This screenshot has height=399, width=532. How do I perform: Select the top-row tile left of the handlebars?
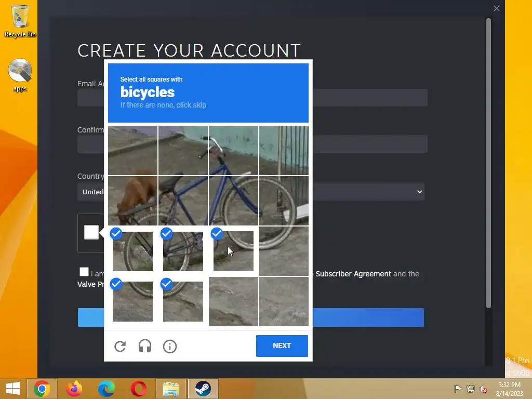(183, 150)
